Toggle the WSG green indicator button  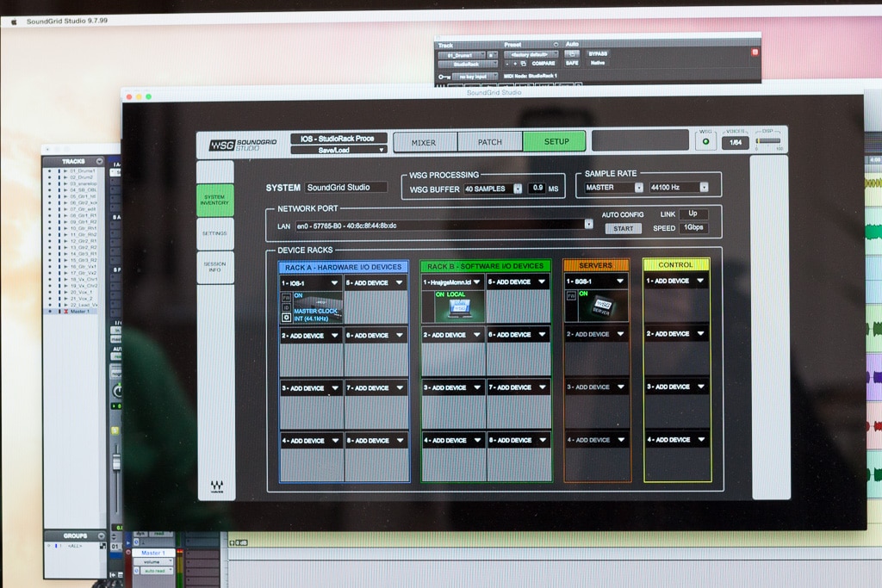pos(705,142)
